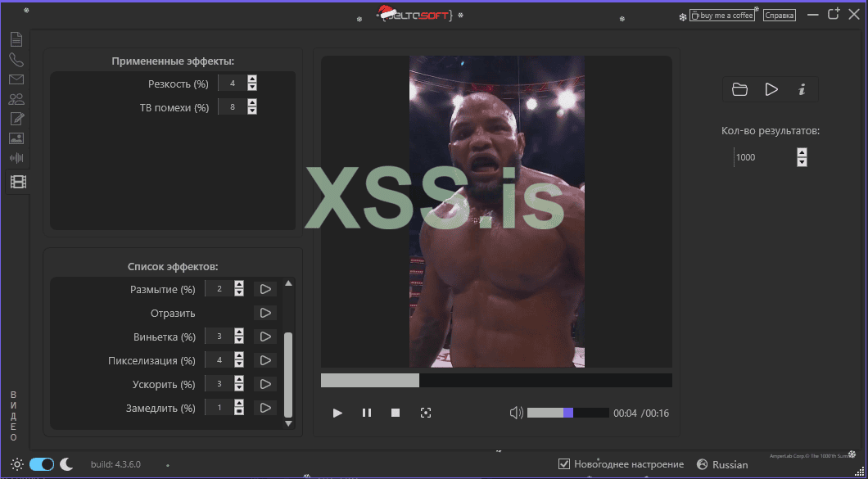Click the sun light-theme icon
Screen dimensions: 868x479
pos(17,464)
